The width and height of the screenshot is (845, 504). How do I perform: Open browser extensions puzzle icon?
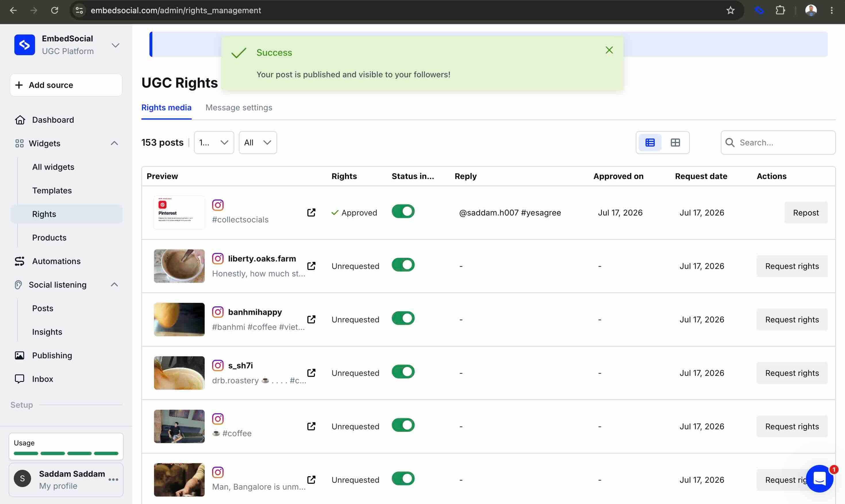(780, 11)
